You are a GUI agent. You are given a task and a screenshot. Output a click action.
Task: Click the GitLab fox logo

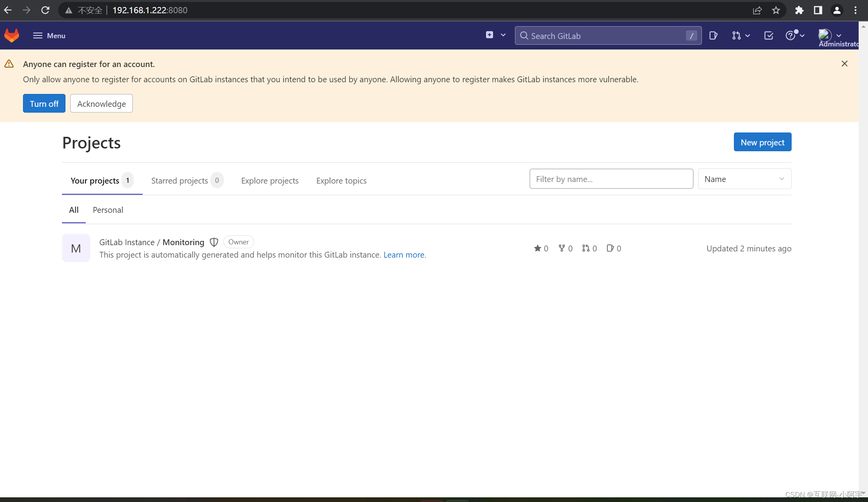12,35
